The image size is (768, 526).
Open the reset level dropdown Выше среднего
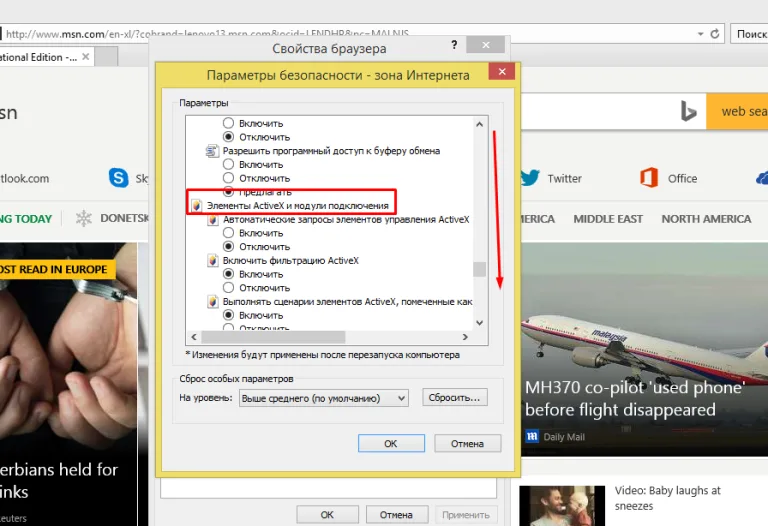point(323,398)
